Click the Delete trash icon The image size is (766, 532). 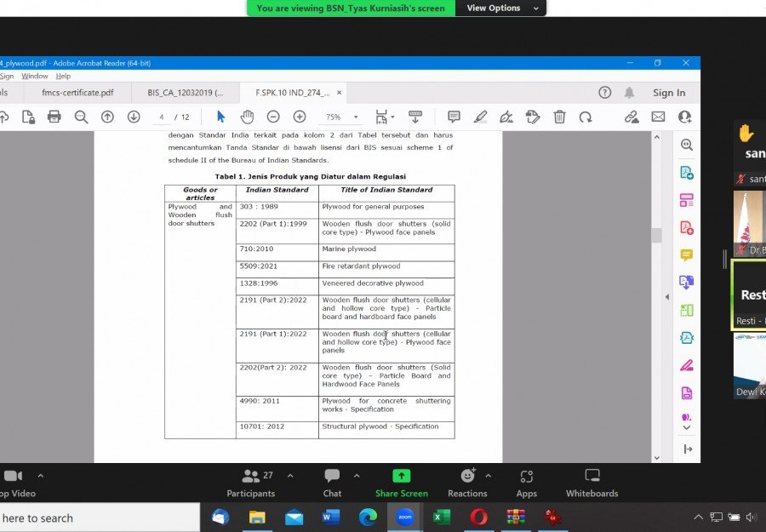(x=559, y=117)
